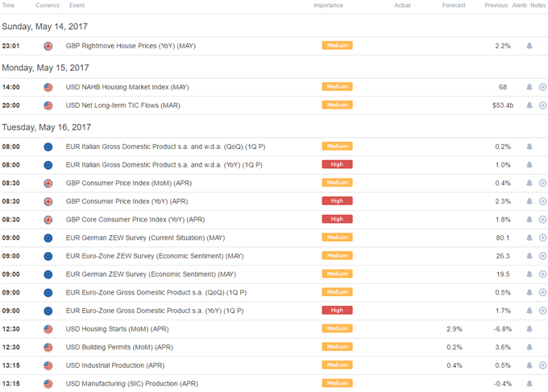Image resolution: width=548 pixels, height=392 pixels.
Task: Set alert bell for German ZEW Economic Sentiment
Action: [529, 274]
